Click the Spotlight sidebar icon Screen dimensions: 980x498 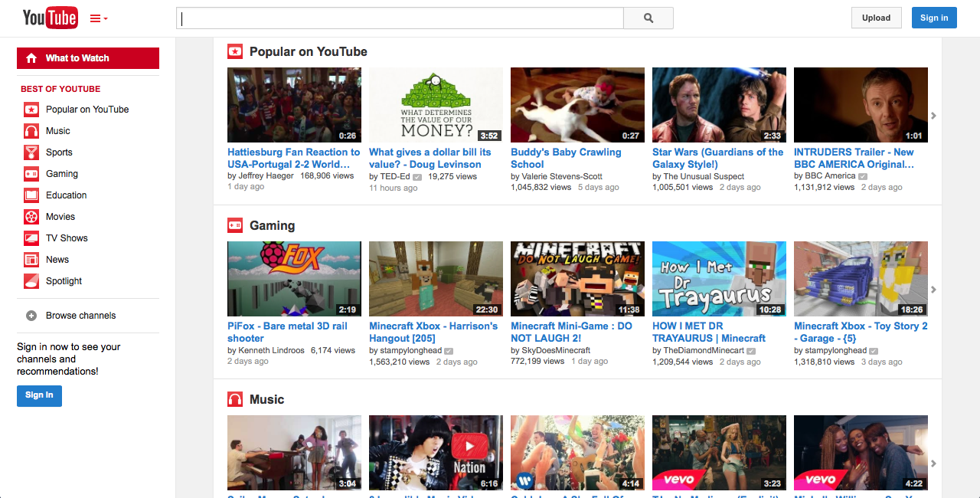31,281
